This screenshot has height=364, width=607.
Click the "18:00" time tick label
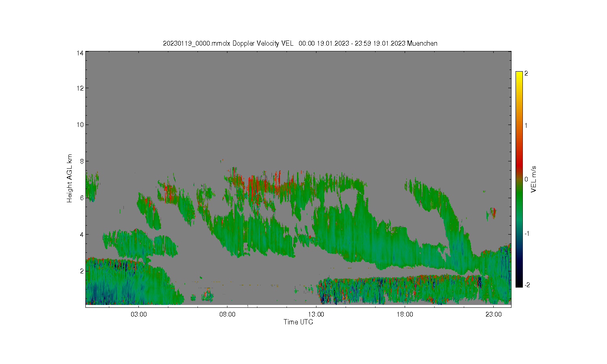(405, 314)
